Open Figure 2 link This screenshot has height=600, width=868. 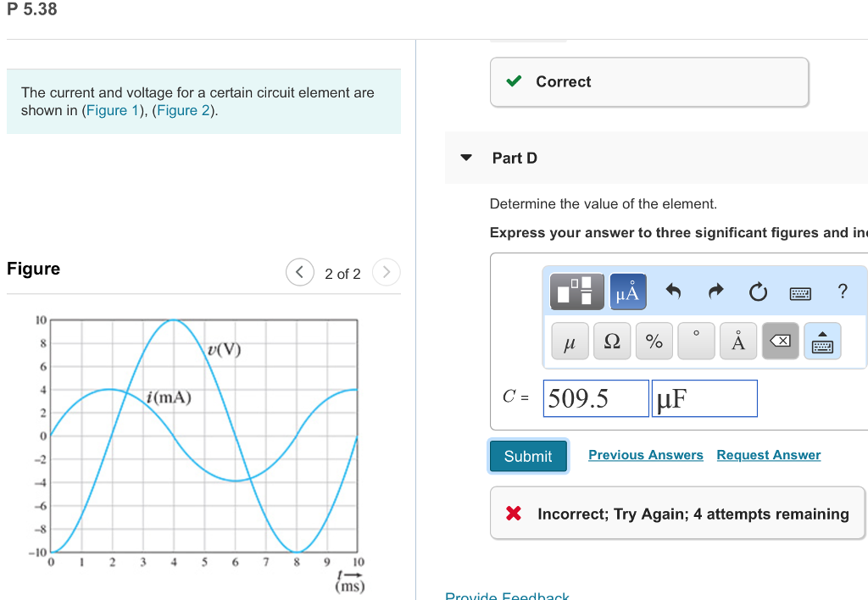pos(182,110)
